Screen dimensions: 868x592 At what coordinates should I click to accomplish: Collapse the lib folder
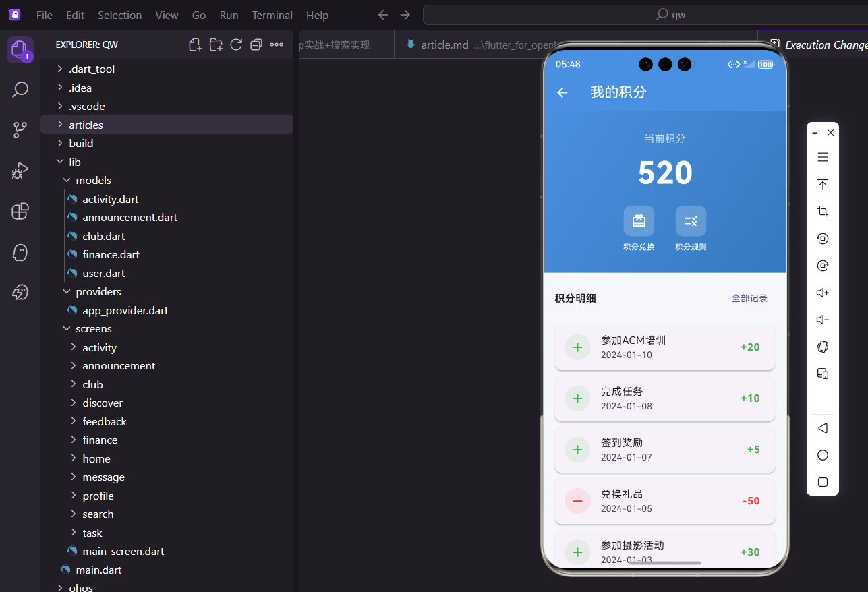tap(167, 162)
